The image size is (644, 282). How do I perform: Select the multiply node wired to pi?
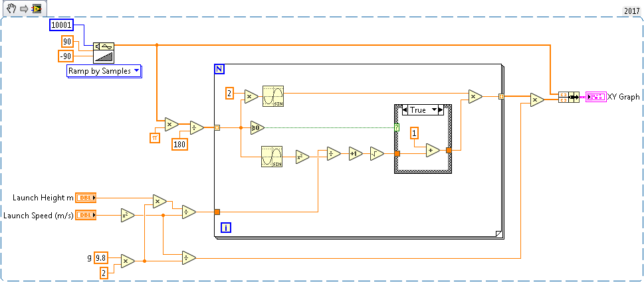point(171,124)
